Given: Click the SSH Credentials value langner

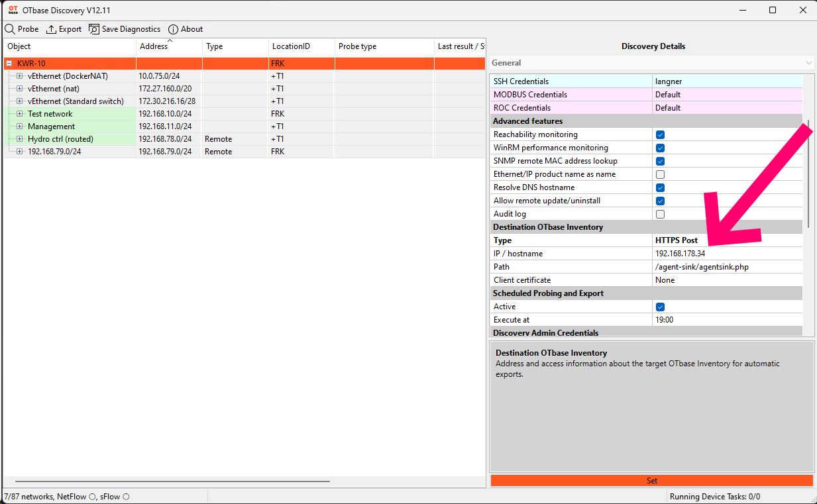Looking at the screenshot, I should [x=669, y=81].
